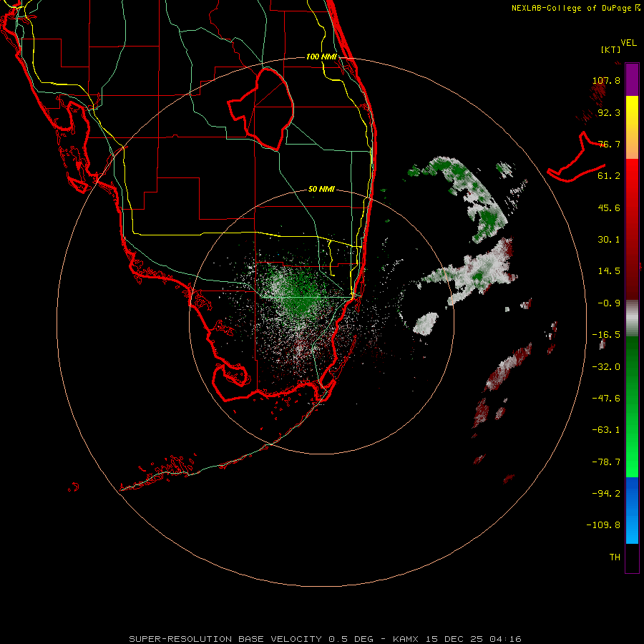This screenshot has width=644, height=644.
Task: Click the [KT] units label
Action: coord(611,49)
